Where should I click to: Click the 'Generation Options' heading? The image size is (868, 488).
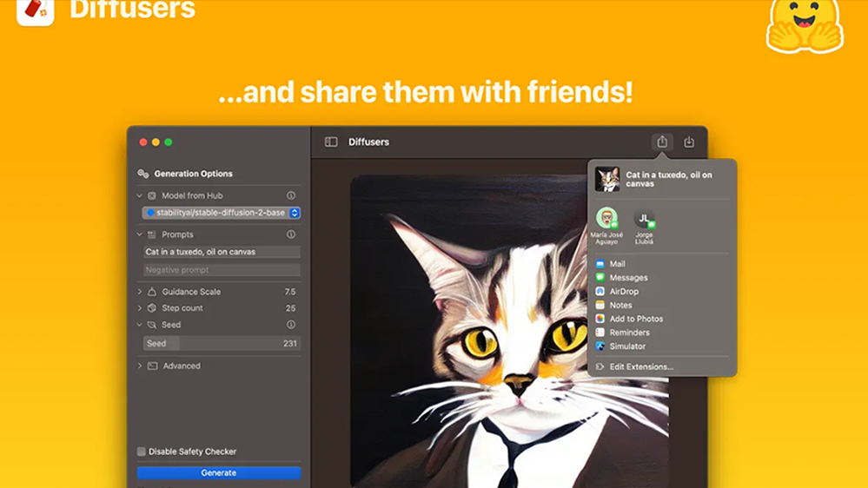[x=193, y=174]
